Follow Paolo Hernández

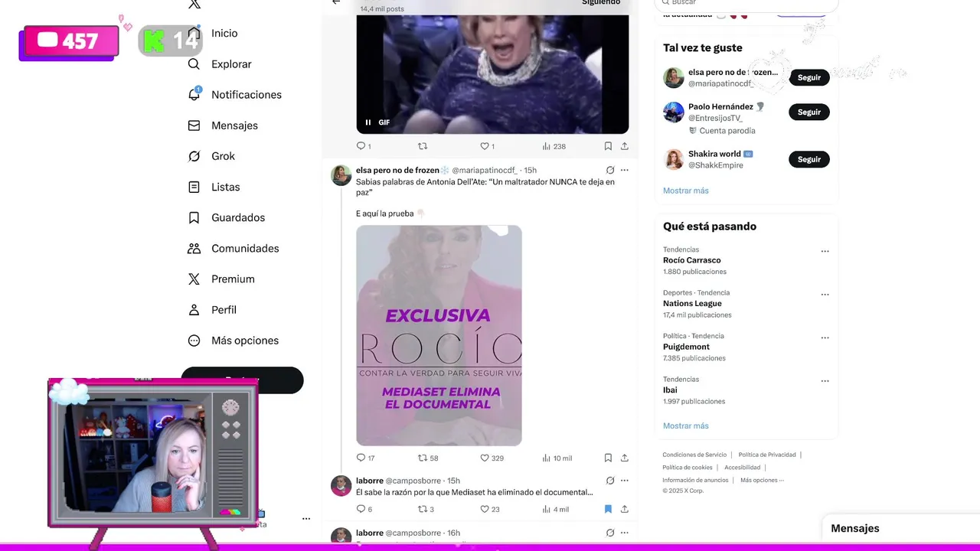pos(809,112)
